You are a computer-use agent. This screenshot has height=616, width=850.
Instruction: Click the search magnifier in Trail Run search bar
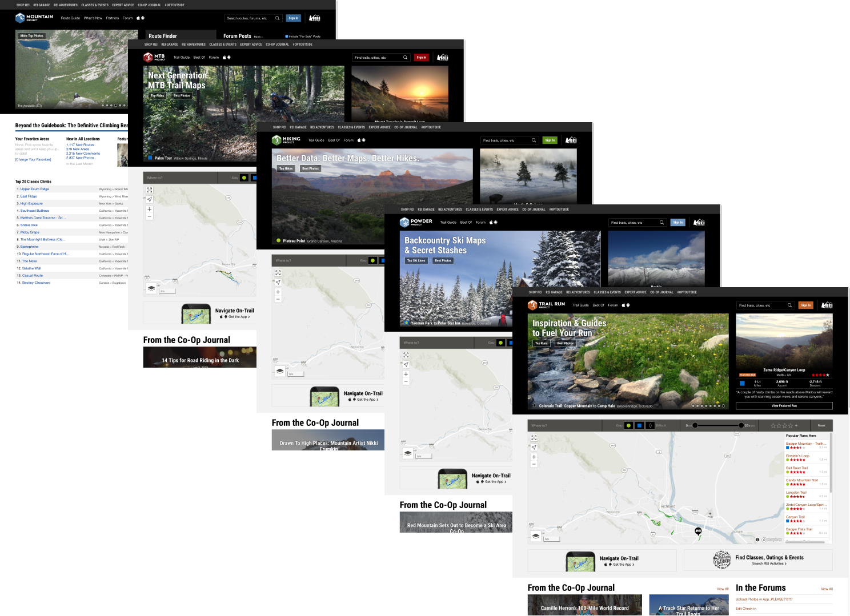coord(789,305)
